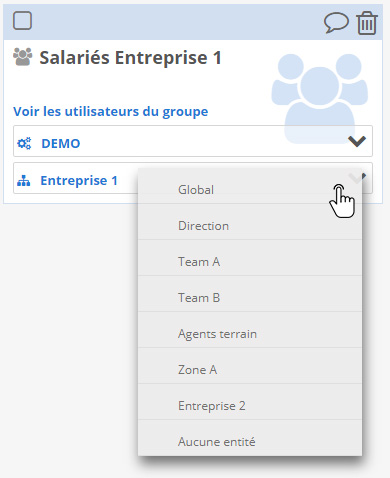Select Global from the entity list
The image size is (390, 478).
[250, 190]
